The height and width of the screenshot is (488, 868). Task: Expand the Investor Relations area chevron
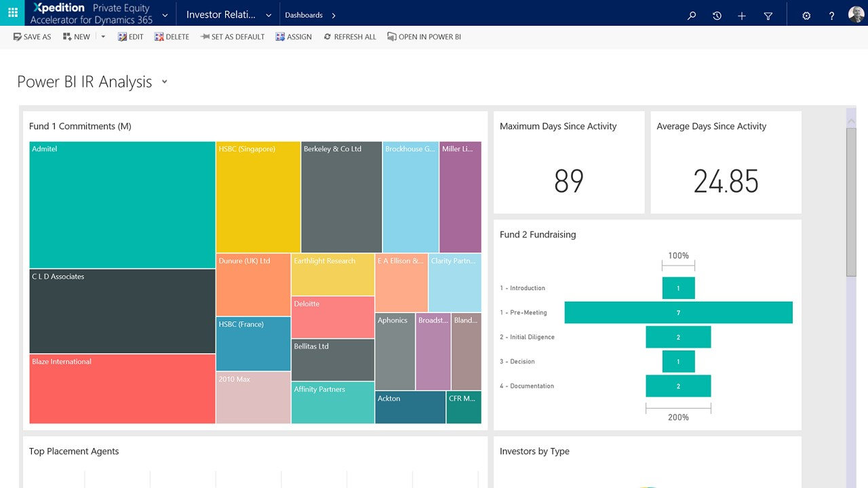click(269, 16)
